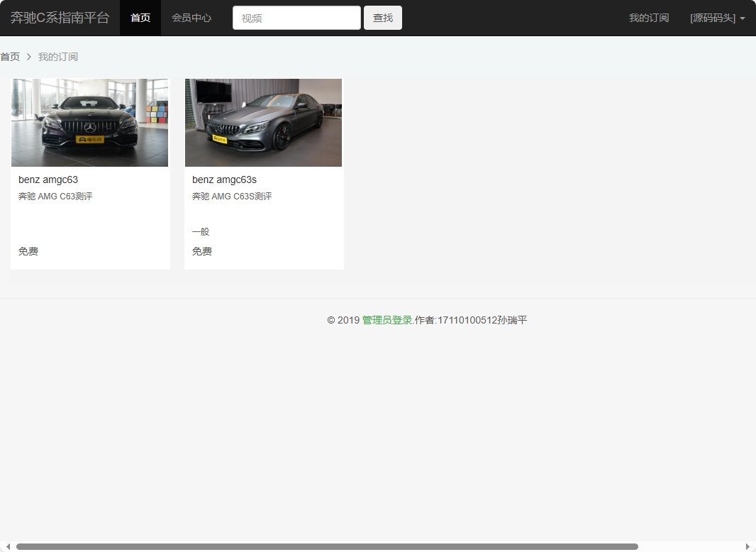This screenshot has width=756, height=552.
Task: Click the 一般 label on amgc63s card
Action: coord(201,232)
